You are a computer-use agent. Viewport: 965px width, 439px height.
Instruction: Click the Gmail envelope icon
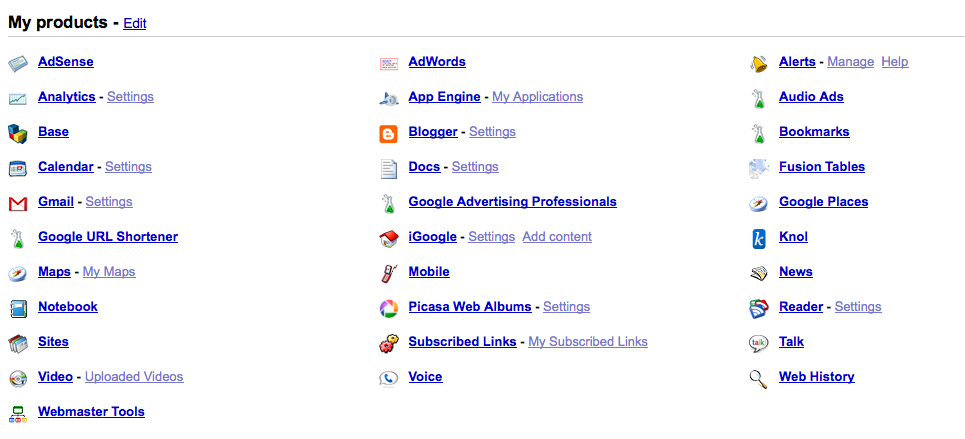18,203
